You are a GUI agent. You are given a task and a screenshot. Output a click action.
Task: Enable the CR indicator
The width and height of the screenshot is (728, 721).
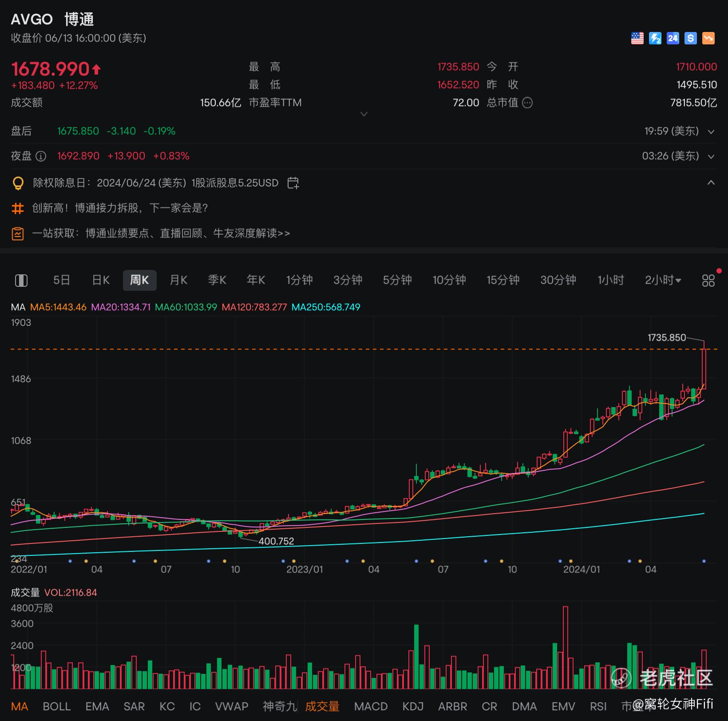[x=489, y=706]
